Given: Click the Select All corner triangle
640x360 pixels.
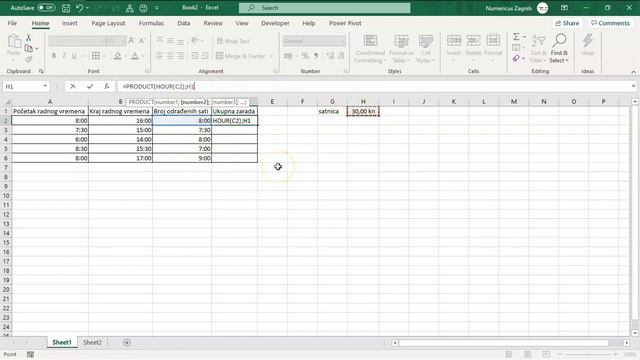Looking at the screenshot, I should 7,102.
